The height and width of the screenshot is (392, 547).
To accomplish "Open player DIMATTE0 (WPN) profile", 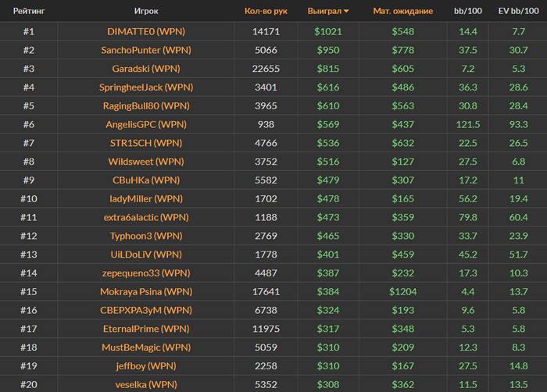I will tap(145, 31).
